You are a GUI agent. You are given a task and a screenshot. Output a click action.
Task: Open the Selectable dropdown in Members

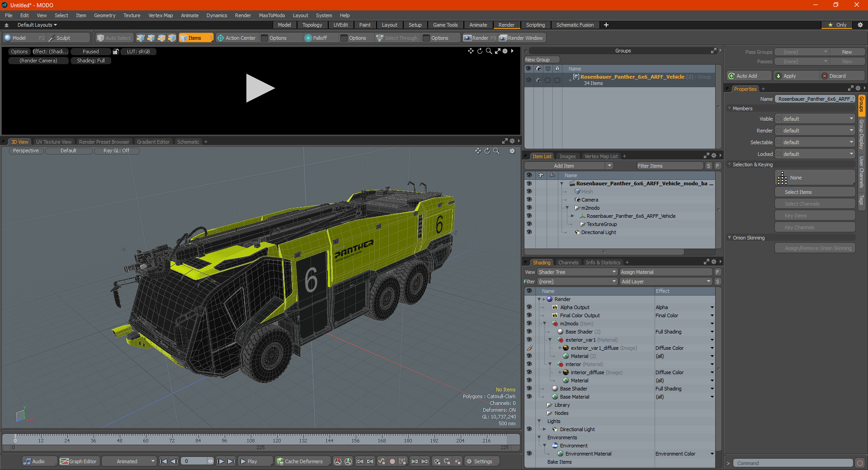(x=818, y=142)
